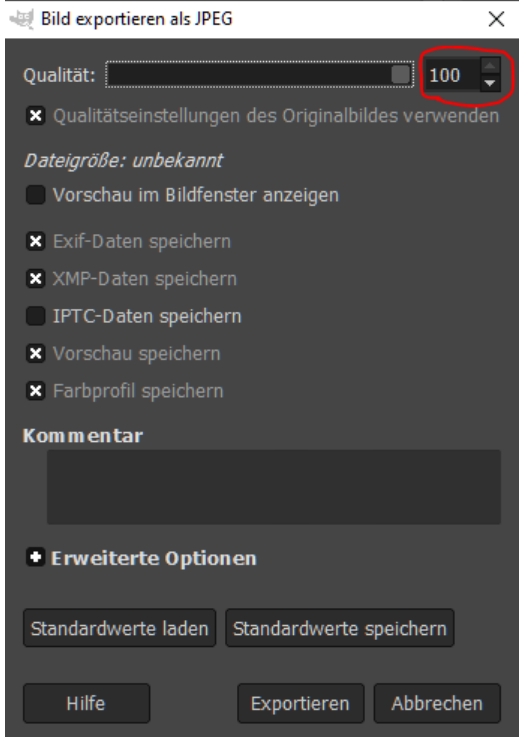530x744 pixels.
Task: Expand Erweiterte Optionen section
Action: coord(36,558)
